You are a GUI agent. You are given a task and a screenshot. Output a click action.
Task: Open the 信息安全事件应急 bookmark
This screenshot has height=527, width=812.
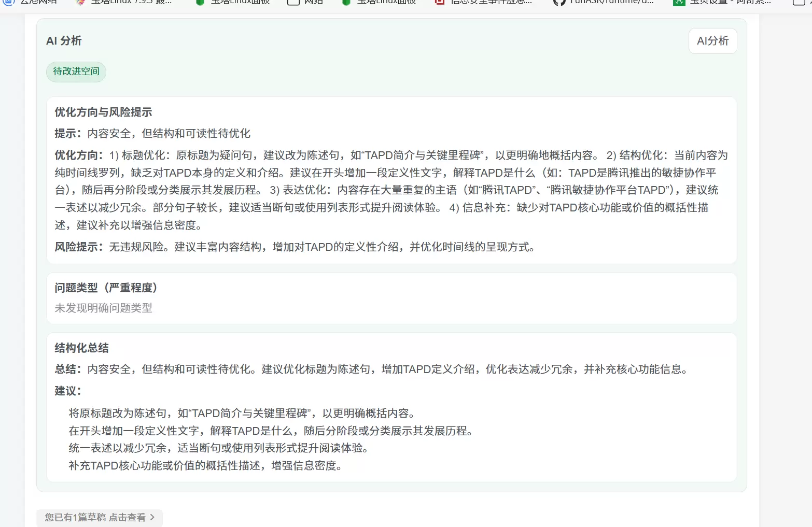pos(484,3)
